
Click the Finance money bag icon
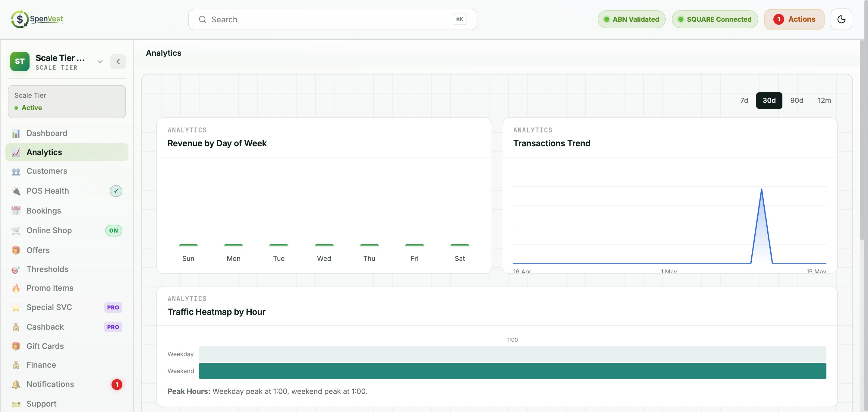tap(16, 365)
